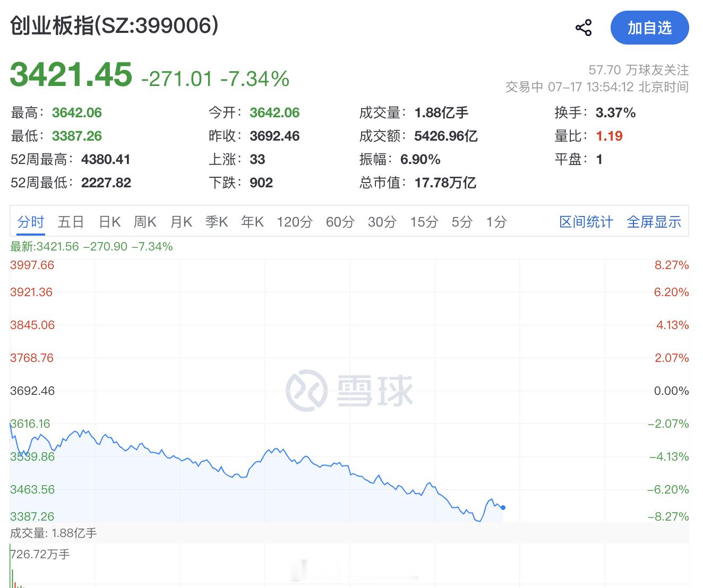Switch to 月K chart tab
The image size is (703, 588).
(x=181, y=222)
